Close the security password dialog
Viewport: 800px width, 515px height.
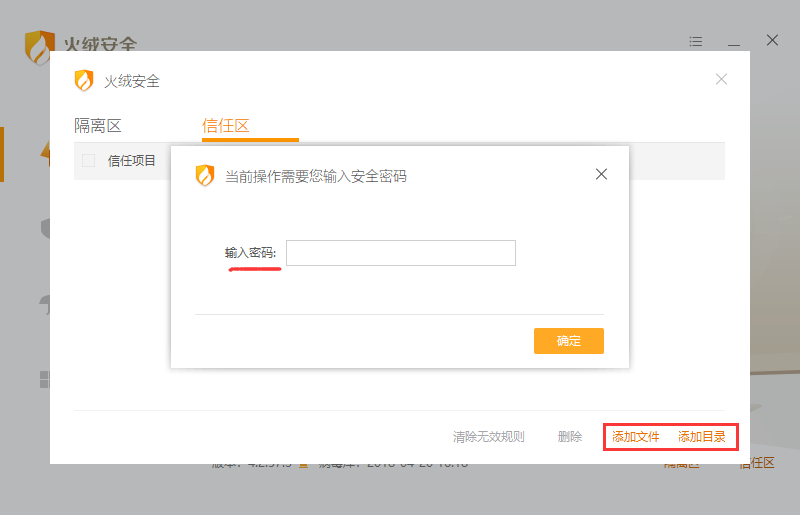601,174
